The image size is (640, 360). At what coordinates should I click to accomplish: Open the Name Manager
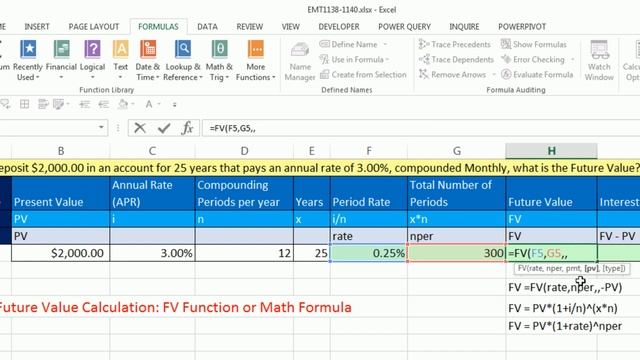[x=300, y=61]
